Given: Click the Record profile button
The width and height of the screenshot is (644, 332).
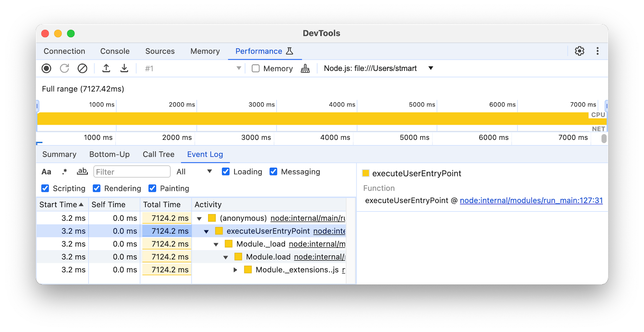Looking at the screenshot, I should pyautogui.click(x=46, y=68).
